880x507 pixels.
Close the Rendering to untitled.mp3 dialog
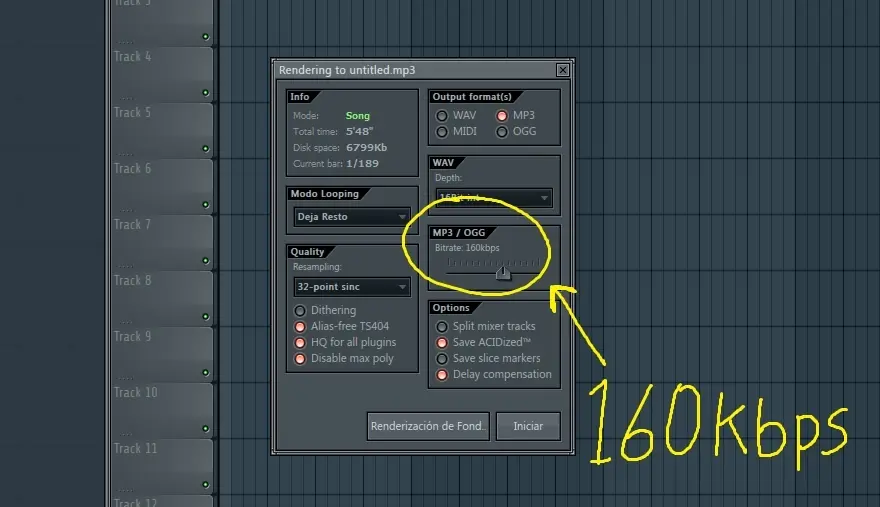562,70
